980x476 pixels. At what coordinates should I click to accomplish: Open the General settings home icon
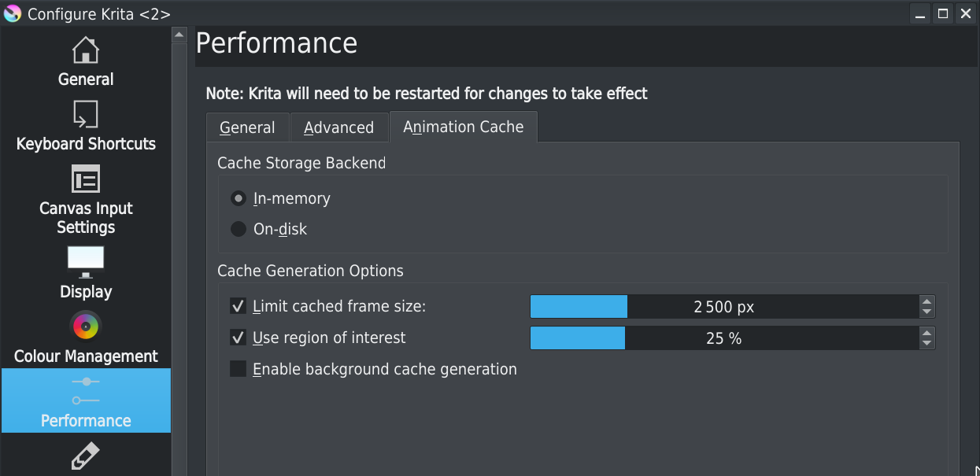tap(85, 50)
